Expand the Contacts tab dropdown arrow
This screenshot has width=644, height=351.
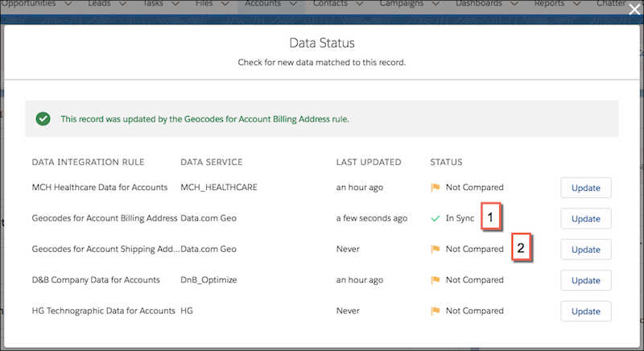click(x=359, y=4)
